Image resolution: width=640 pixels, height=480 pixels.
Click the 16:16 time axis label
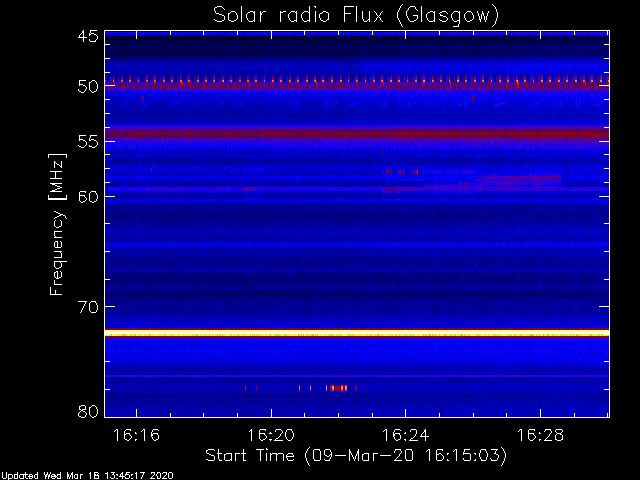tap(136, 435)
